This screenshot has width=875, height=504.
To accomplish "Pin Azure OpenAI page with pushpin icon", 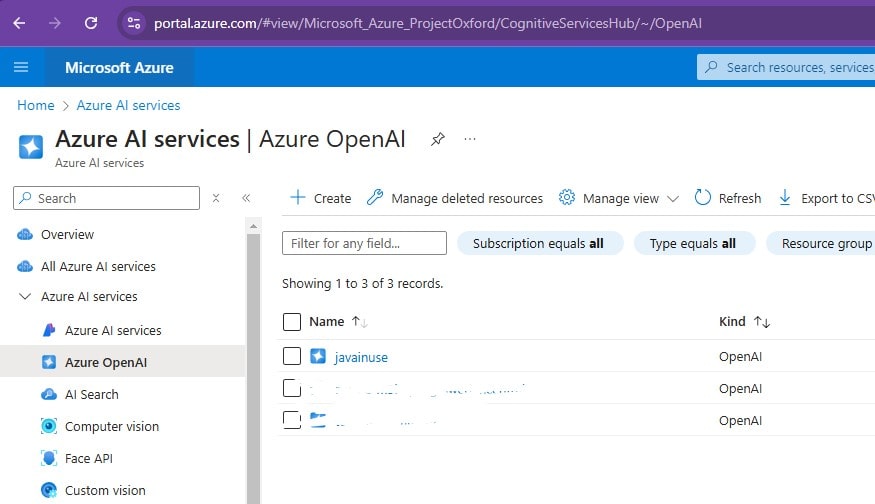I will pyautogui.click(x=437, y=139).
